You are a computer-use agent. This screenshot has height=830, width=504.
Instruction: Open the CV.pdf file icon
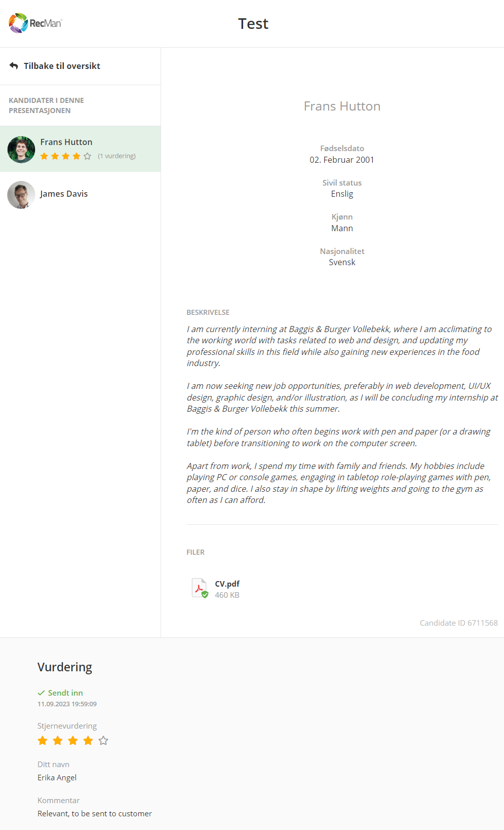pyautogui.click(x=200, y=589)
